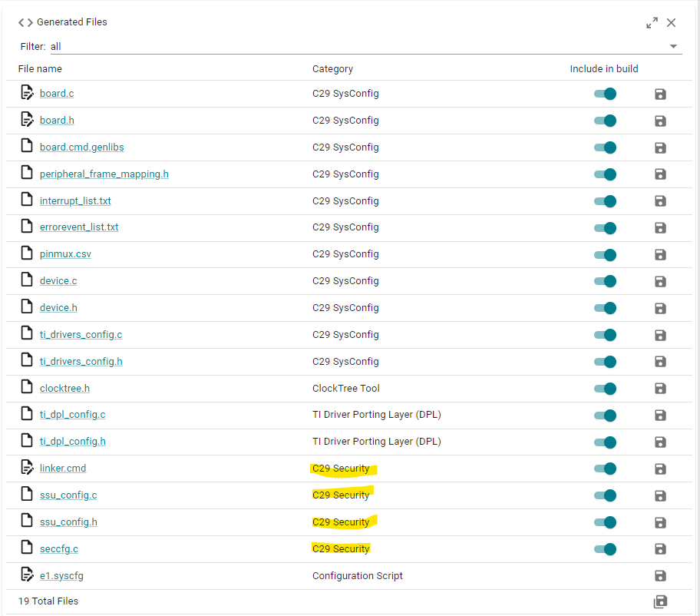This screenshot has width=700, height=616.
Task: Open the Filter dropdown arrow
Action: click(673, 46)
